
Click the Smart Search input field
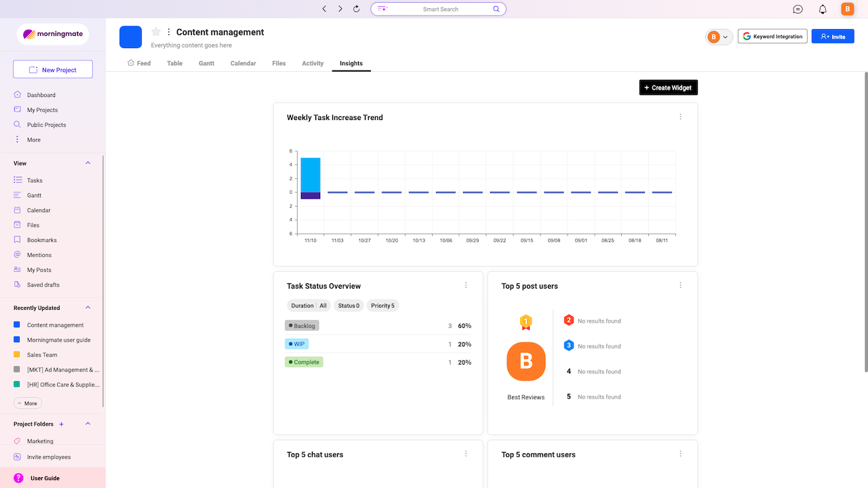click(440, 9)
